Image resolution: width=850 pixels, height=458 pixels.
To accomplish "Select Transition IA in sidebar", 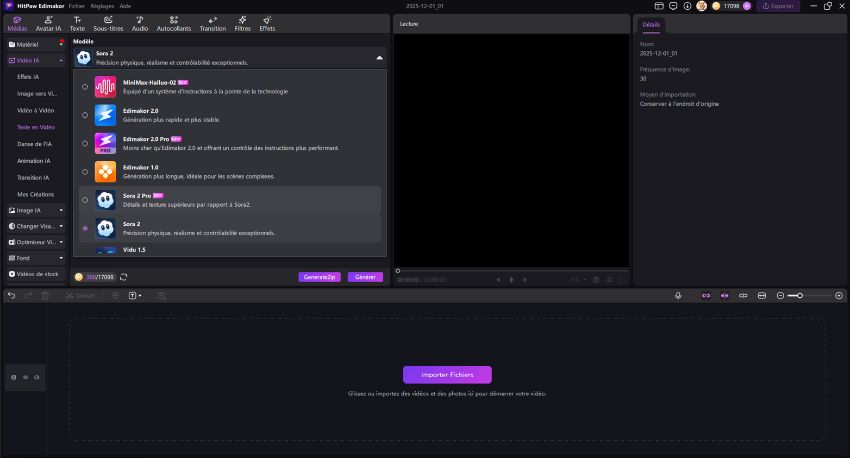I will (33, 178).
